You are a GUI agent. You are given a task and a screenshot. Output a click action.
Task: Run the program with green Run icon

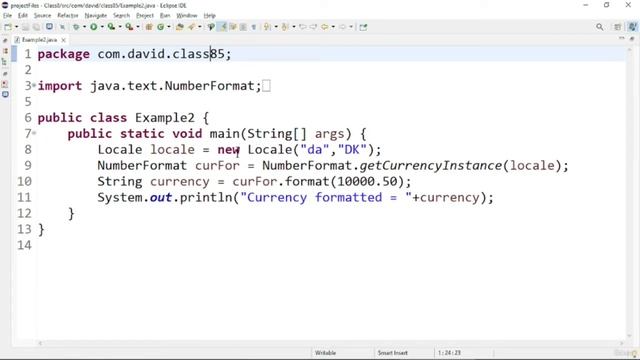point(93,27)
